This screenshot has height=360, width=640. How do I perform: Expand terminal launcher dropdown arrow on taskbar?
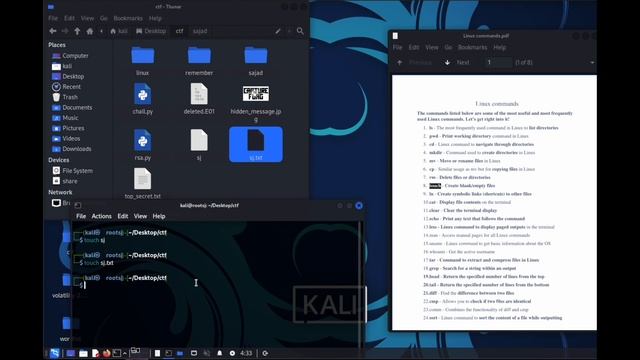[124, 353]
